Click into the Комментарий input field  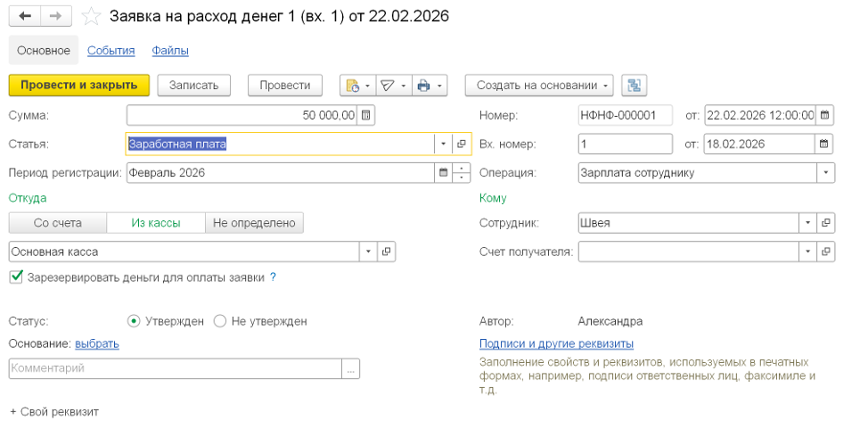[x=175, y=368]
